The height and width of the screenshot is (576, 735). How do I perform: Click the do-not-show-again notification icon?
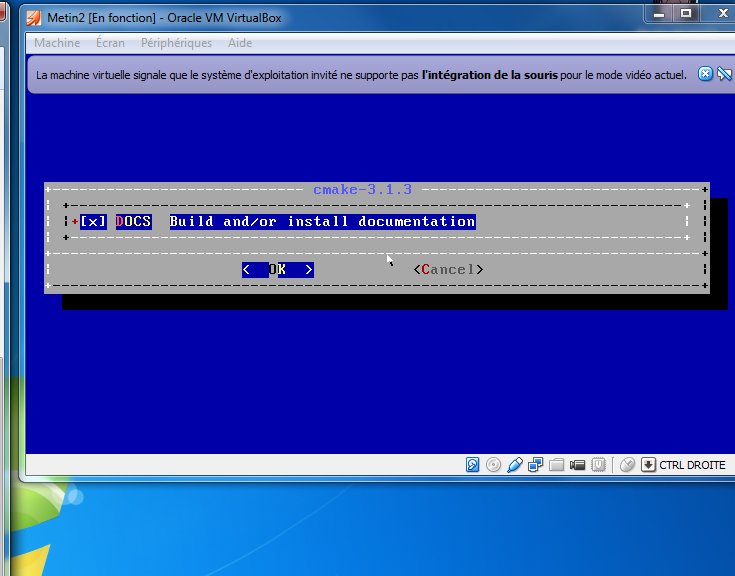[725, 74]
